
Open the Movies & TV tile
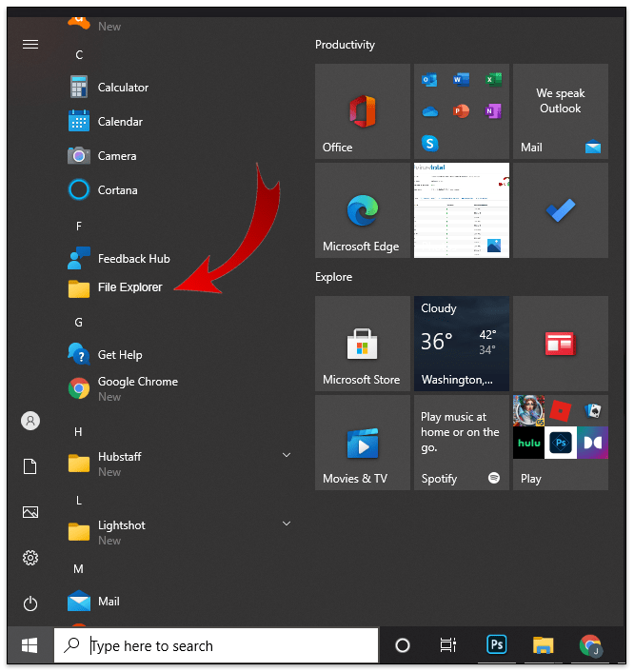tap(363, 443)
